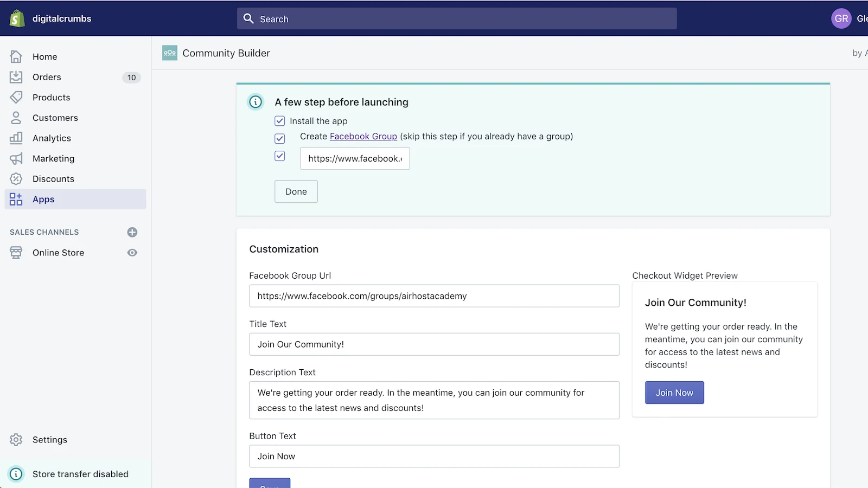Image resolution: width=868 pixels, height=488 pixels.
Task: Click the Orders inbox icon
Action: coord(16,77)
